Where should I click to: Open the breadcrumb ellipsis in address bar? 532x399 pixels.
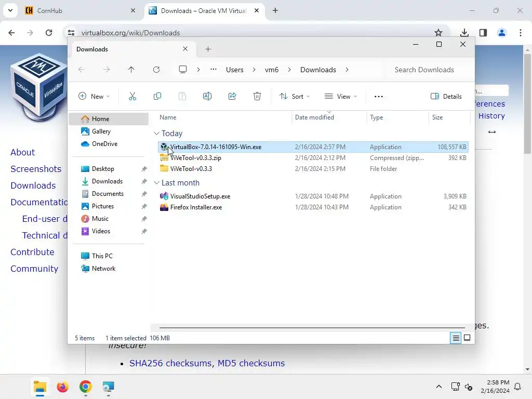pos(214,70)
